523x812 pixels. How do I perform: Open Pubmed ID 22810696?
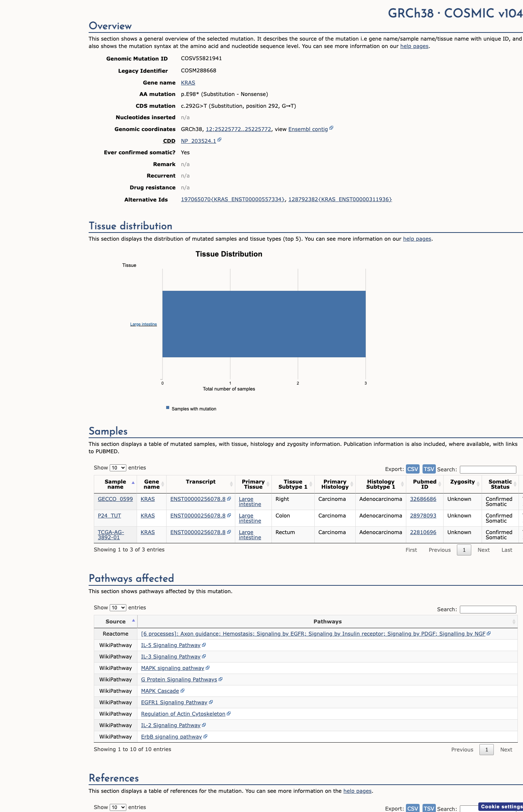(423, 532)
